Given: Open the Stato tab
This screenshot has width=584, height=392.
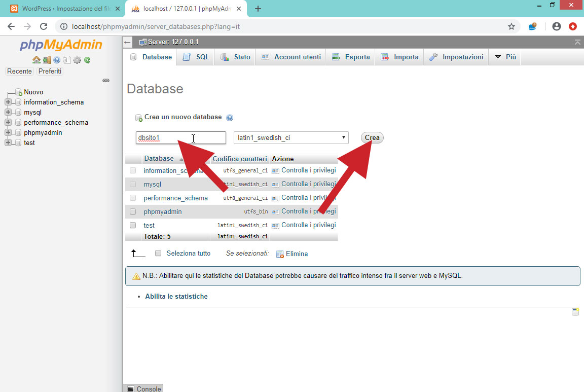Looking at the screenshot, I should point(235,57).
